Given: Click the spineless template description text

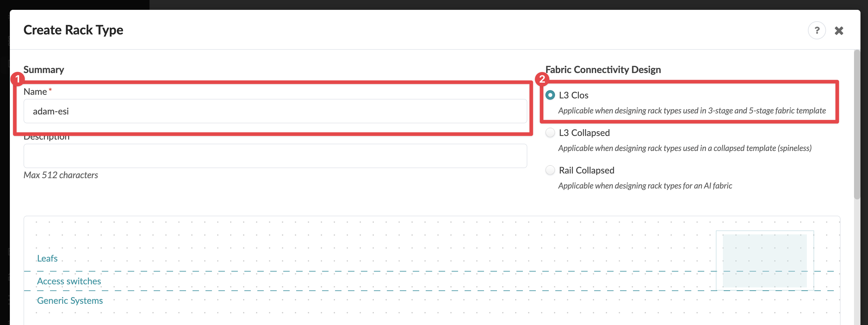Looking at the screenshot, I should [x=685, y=148].
